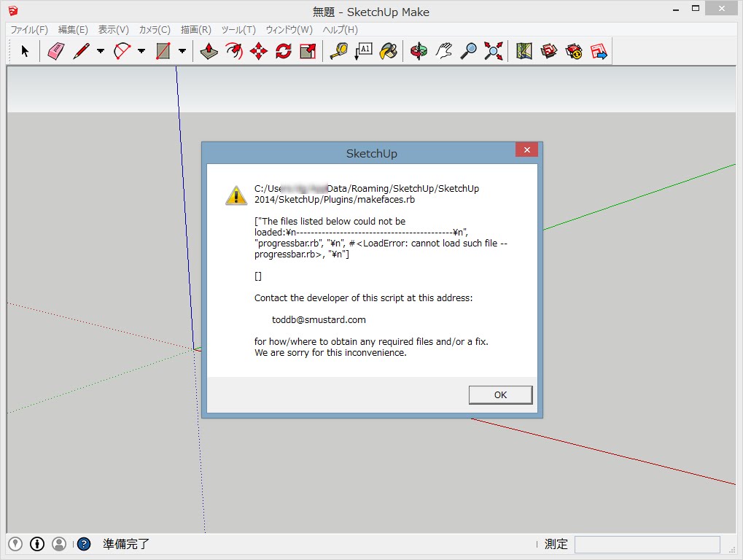The height and width of the screenshot is (560, 743).
Task: Open the ファイル(F) menu
Action: (29, 29)
